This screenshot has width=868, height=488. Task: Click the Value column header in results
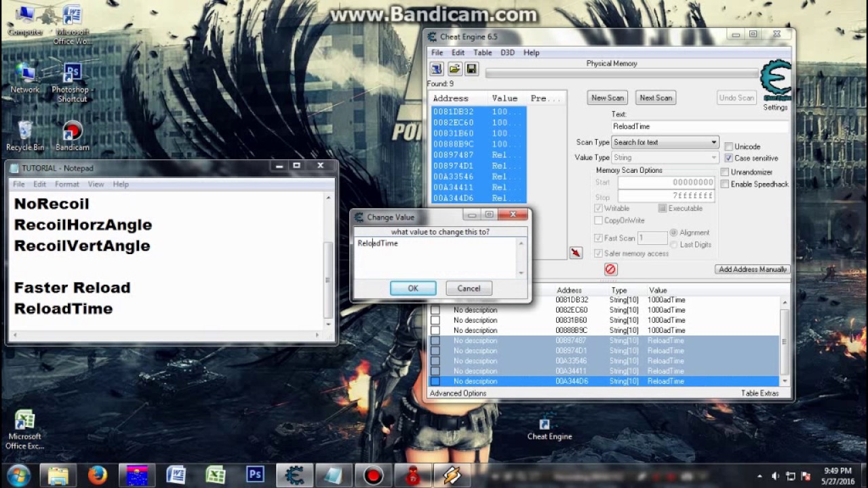(507, 98)
